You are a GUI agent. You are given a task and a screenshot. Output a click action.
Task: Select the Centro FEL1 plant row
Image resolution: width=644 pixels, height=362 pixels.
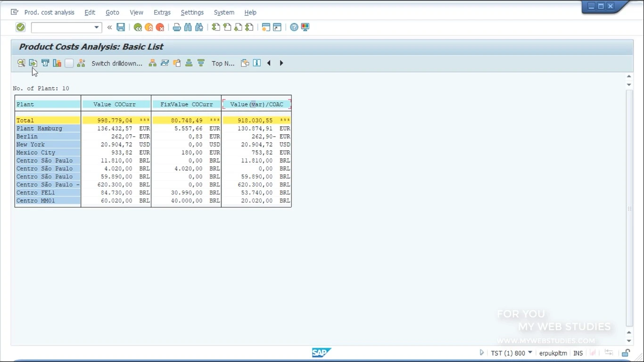48,192
